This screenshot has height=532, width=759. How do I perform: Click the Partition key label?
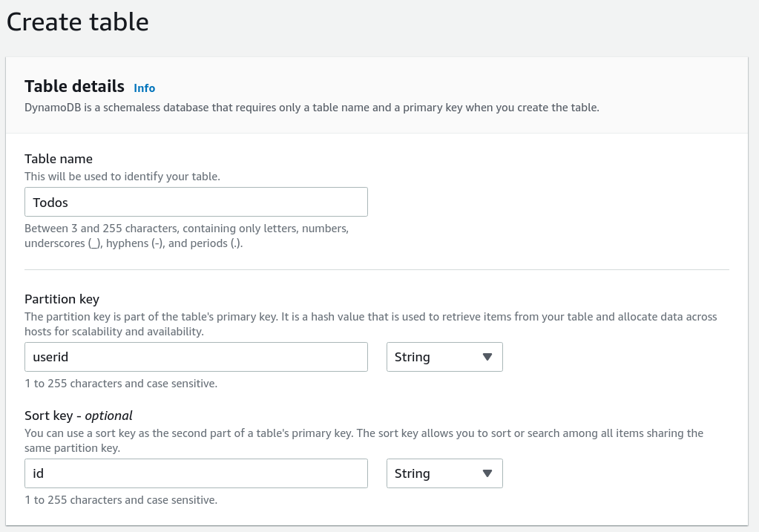[62, 299]
